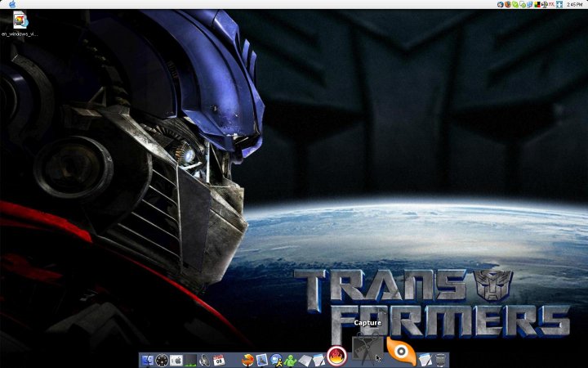
Task: Click the green checkmark shield tray icon
Action: 515,5
